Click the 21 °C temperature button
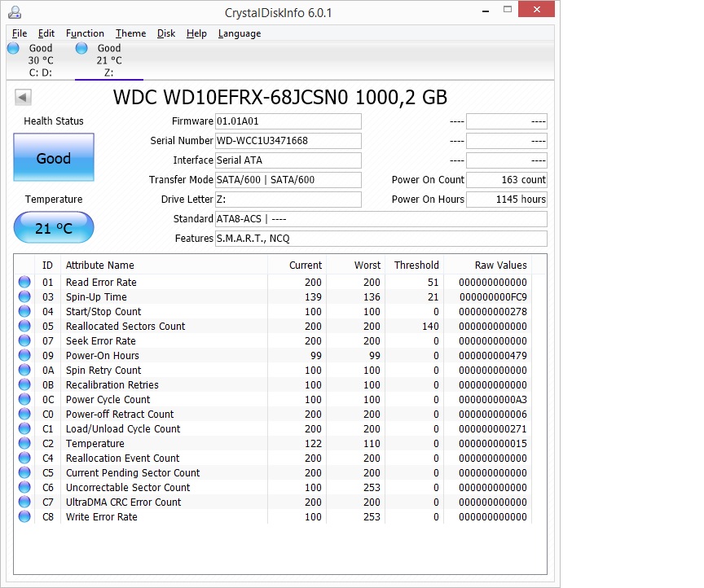704x588 pixels. (x=54, y=228)
